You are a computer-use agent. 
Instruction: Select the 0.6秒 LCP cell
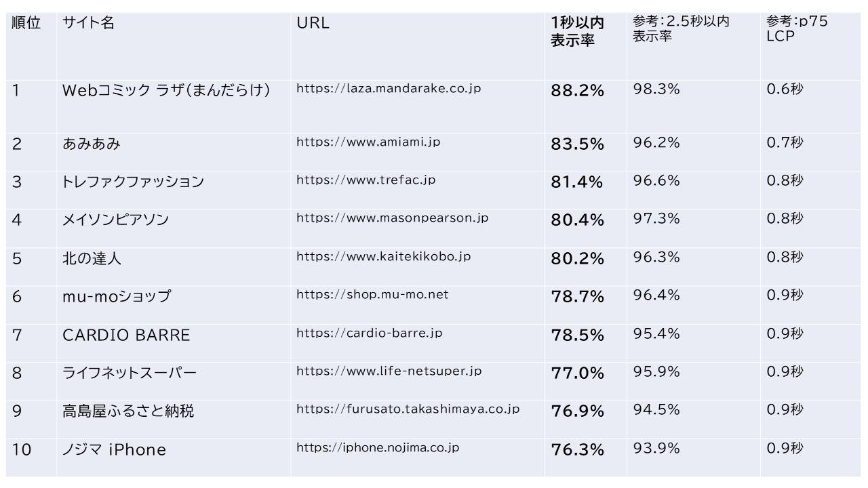[x=785, y=89]
